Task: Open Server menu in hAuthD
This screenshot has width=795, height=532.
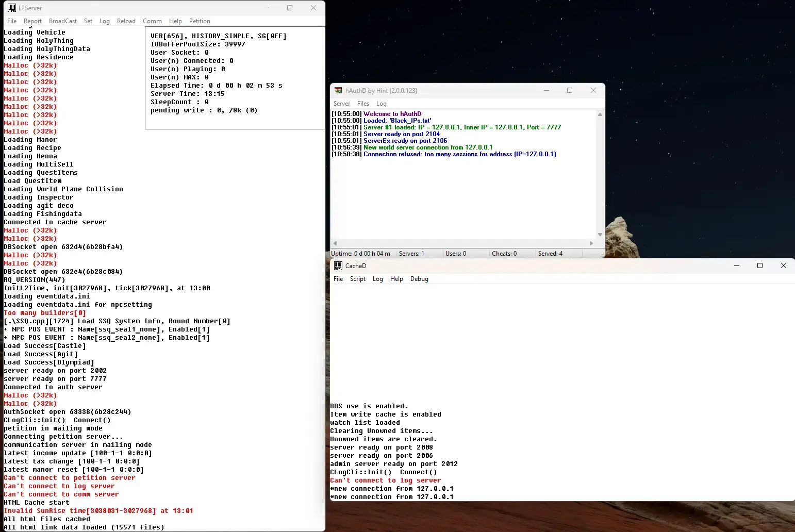Action: (342, 104)
